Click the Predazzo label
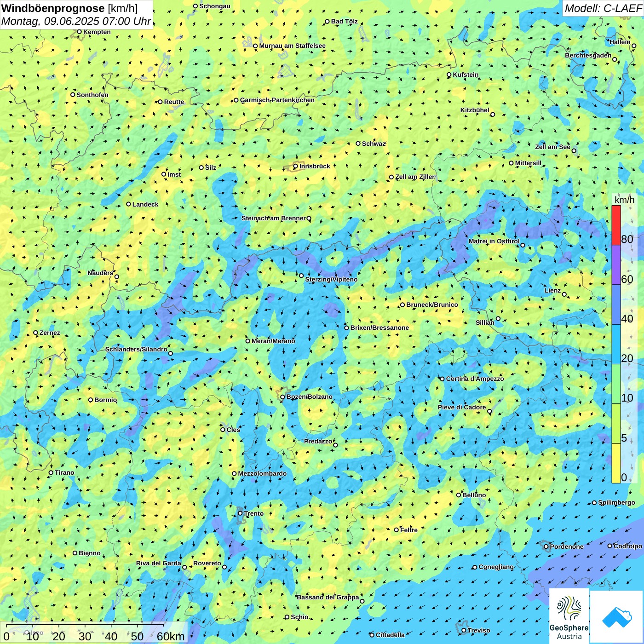This screenshot has height=644, width=644. tap(318, 442)
